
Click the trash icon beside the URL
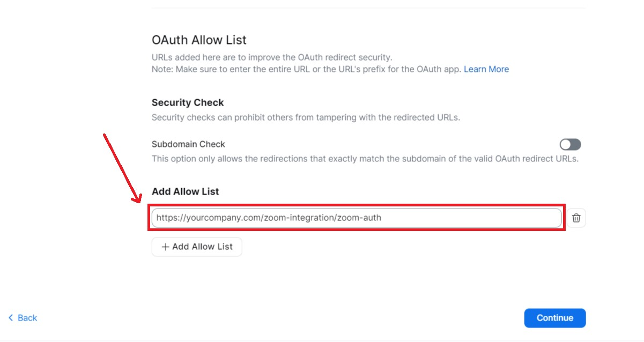coord(576,218)
